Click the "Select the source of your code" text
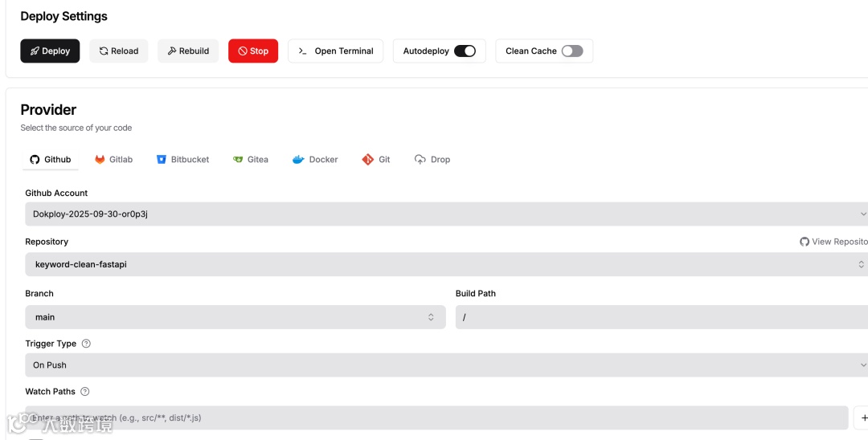Viewport: 868px width, 440px height. (x=76, y=128)
